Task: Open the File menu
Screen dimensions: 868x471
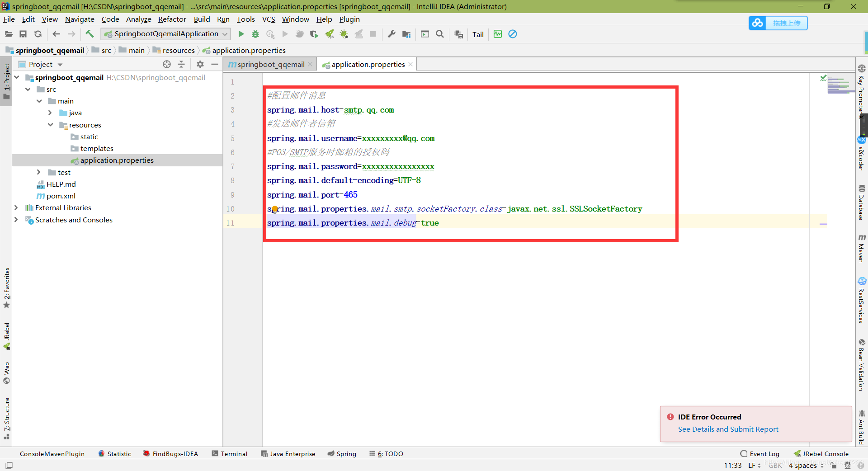Action: [9, 19]
